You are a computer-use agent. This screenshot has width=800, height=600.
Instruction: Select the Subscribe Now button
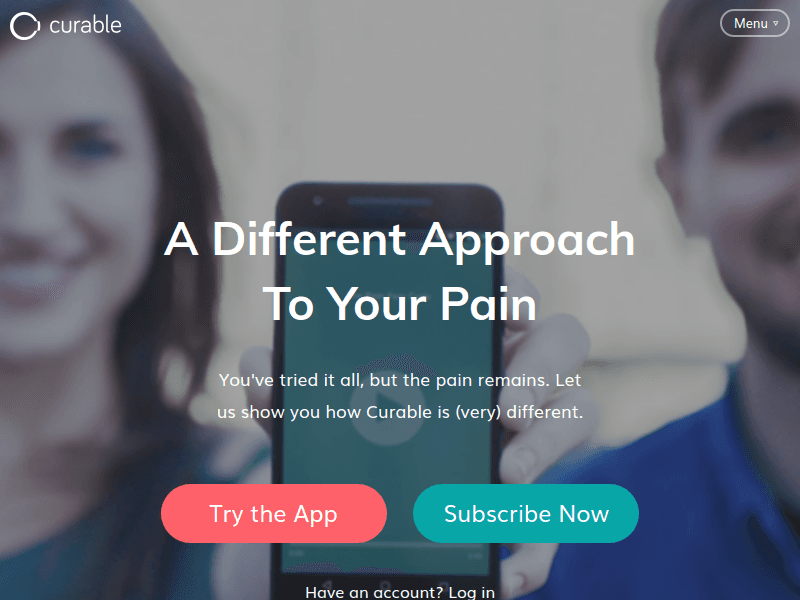click(526, 513)
